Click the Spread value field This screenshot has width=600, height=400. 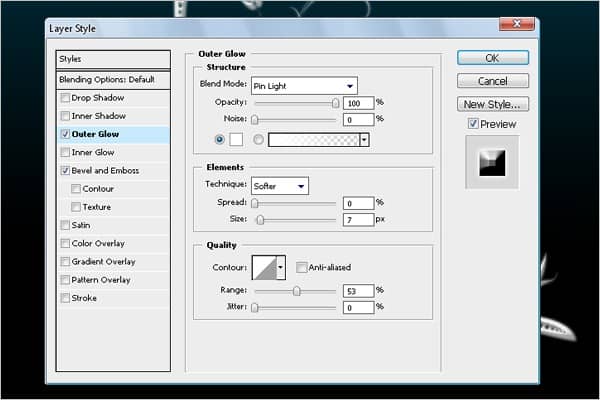(x=358, y=203)
